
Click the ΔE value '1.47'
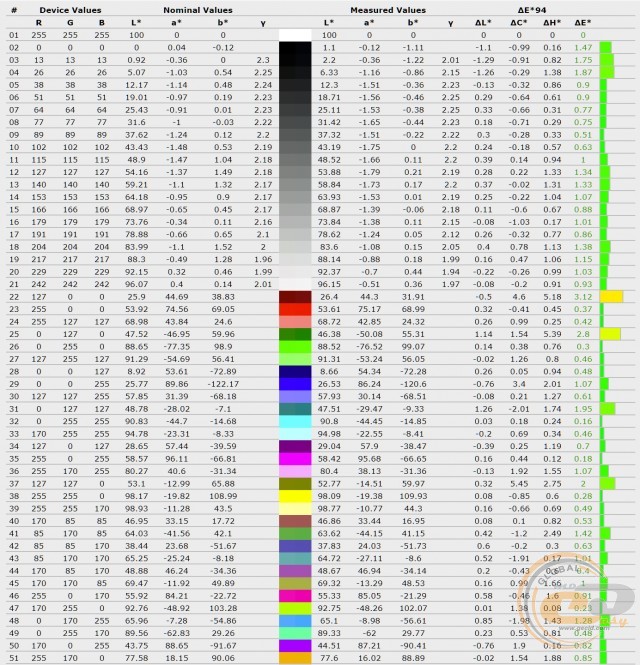click(583, 48)
